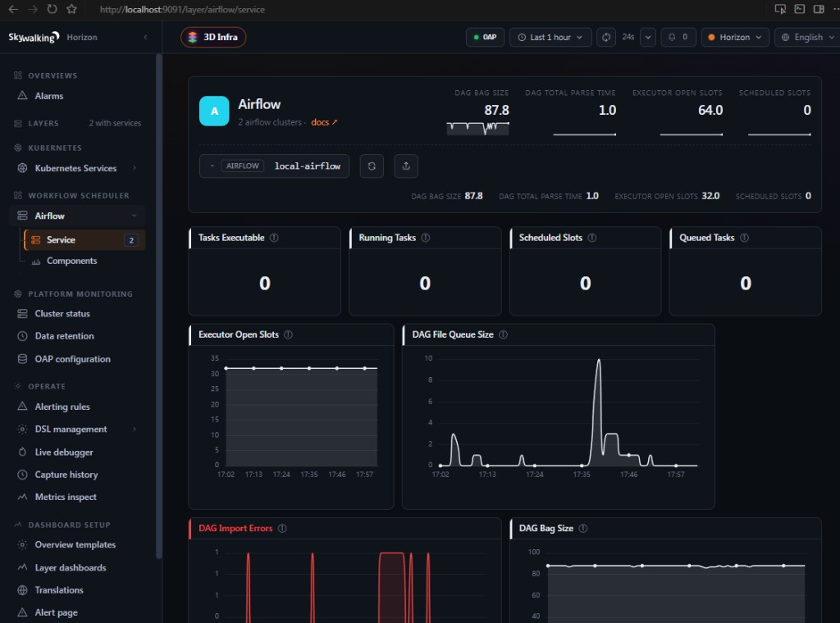This screenshot has width=840, height=623.
Task: Open Capture history page
Action: click(78, 475)
